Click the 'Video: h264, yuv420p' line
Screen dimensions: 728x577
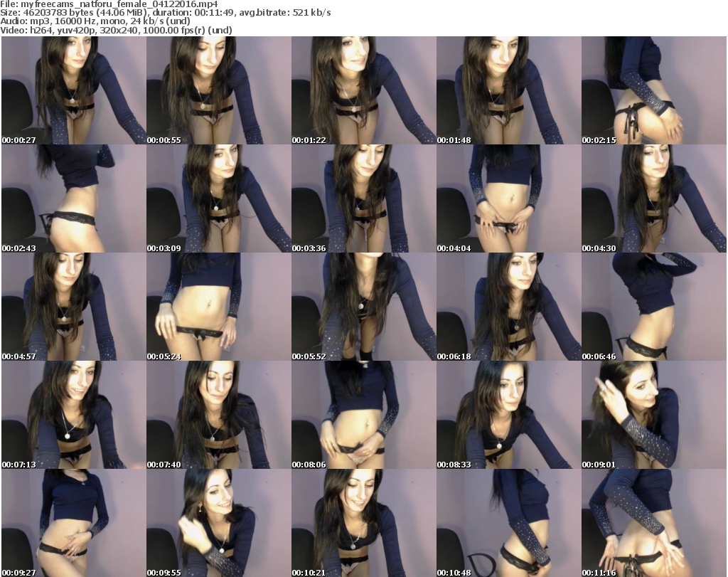116,31
